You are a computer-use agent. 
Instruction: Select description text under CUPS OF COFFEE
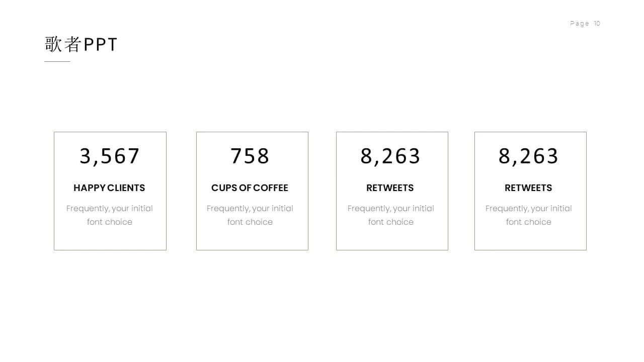click(250, 215)
